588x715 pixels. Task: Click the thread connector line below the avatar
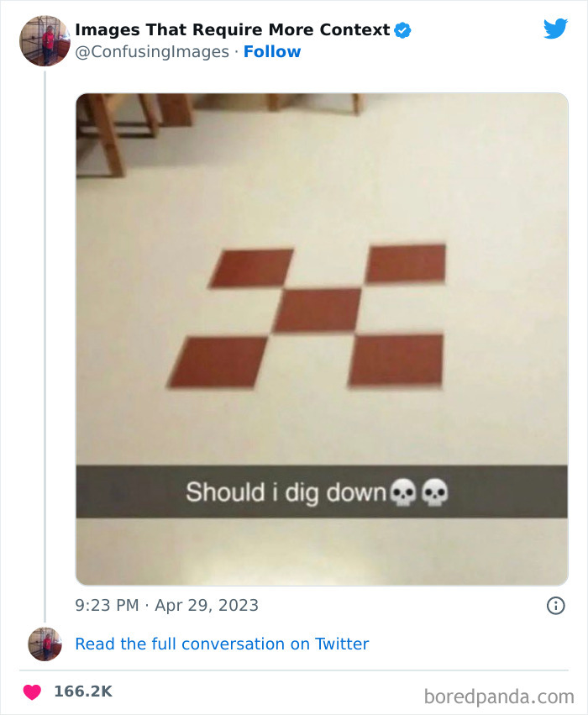(x=45, y=336)
